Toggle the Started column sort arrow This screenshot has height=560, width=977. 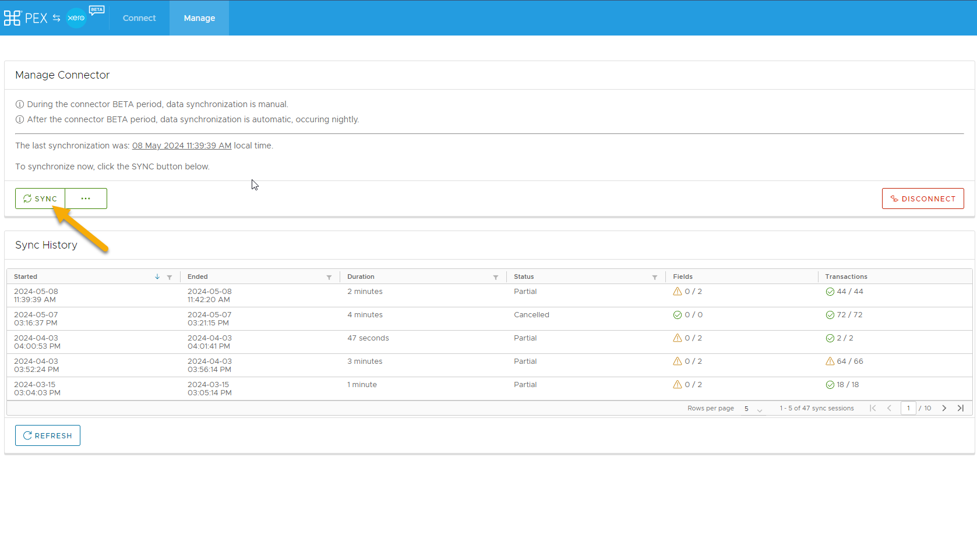pyautogui.click(x=157, y=277)
